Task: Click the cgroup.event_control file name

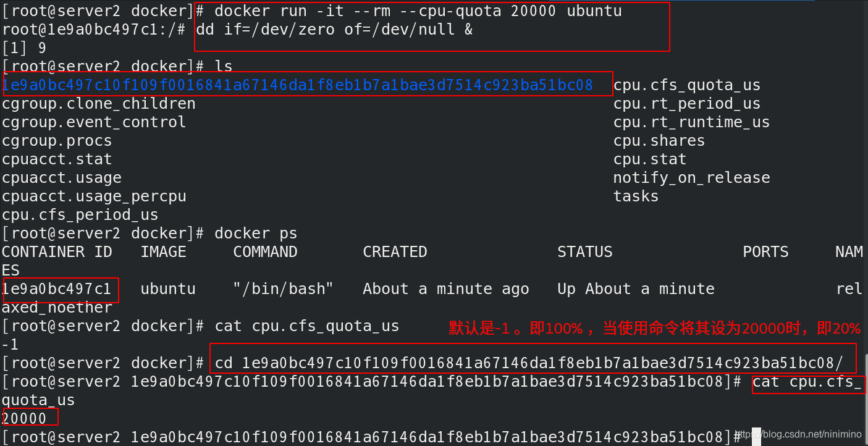Action: [94, 122]
